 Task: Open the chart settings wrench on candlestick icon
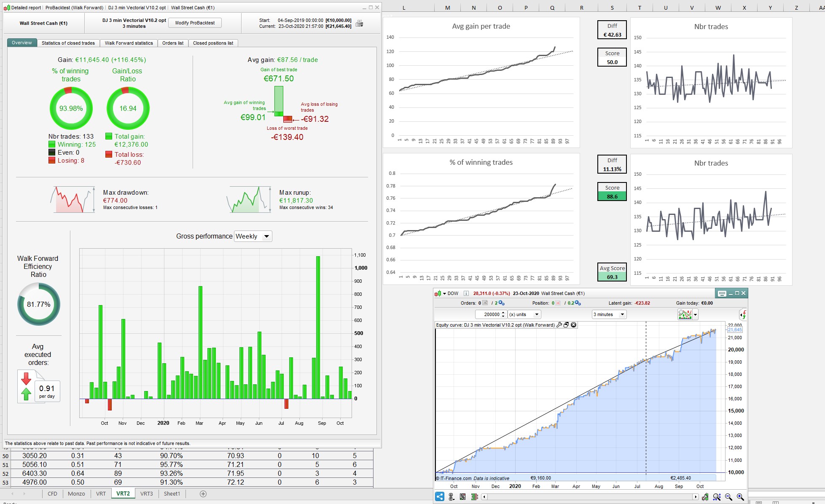coord(705,497)
